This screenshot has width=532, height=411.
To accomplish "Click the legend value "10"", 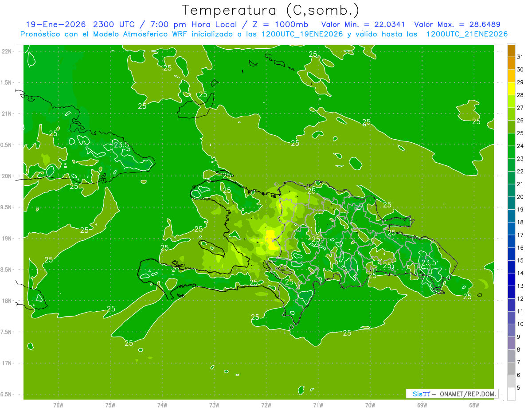I will coord(520,324).
